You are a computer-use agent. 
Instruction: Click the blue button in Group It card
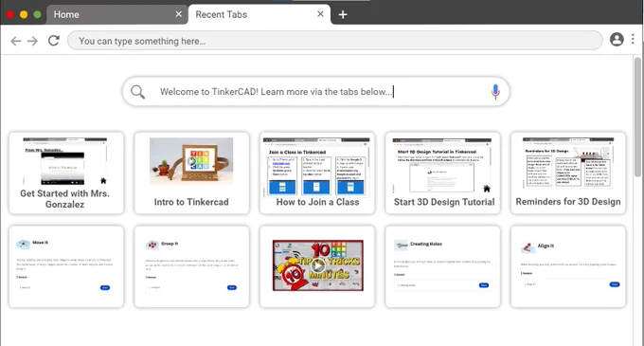(x=232, y=287)
